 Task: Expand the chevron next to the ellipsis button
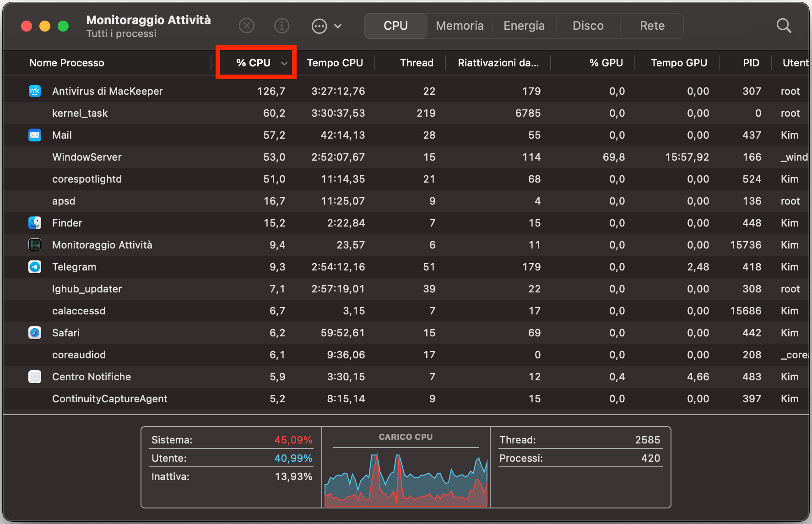338,26
